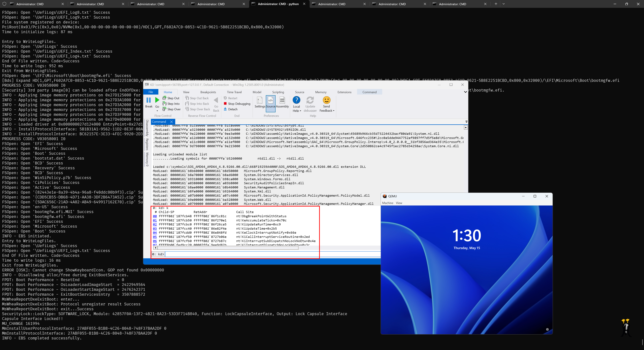Click the Update debugger icon
This screenshot has width=644, height=350.
point(310,100)
